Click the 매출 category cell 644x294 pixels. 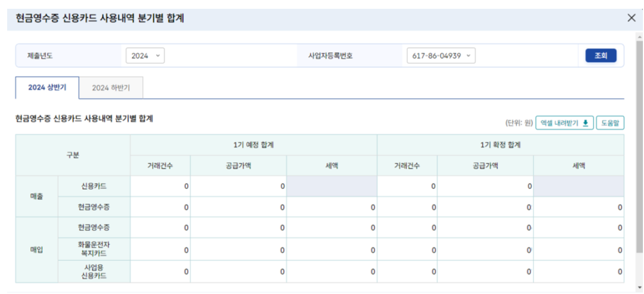pos(37,196)
